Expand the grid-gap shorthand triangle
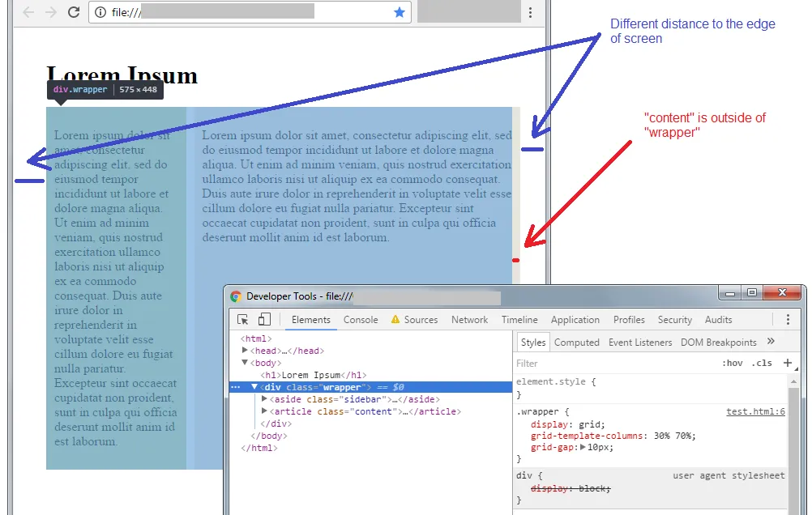 pos(583,447)
